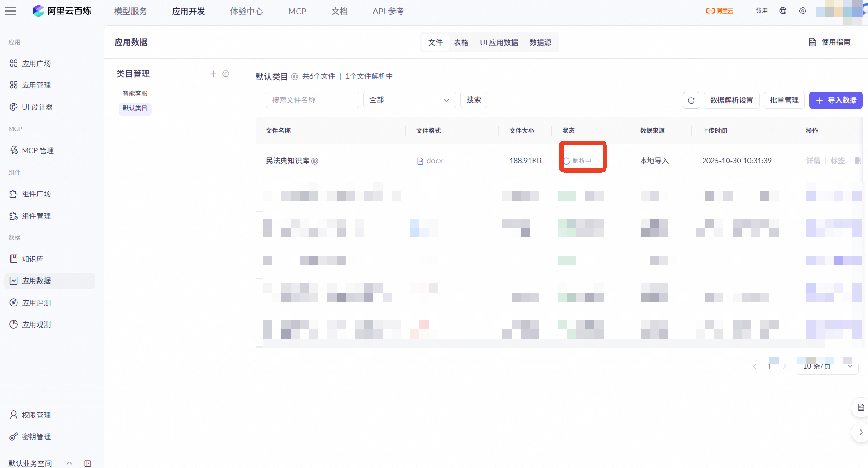868x468 pixels.
Task: Collapse the sidebar panel icon
Action: pyautogui.click(x=88, y=463)
